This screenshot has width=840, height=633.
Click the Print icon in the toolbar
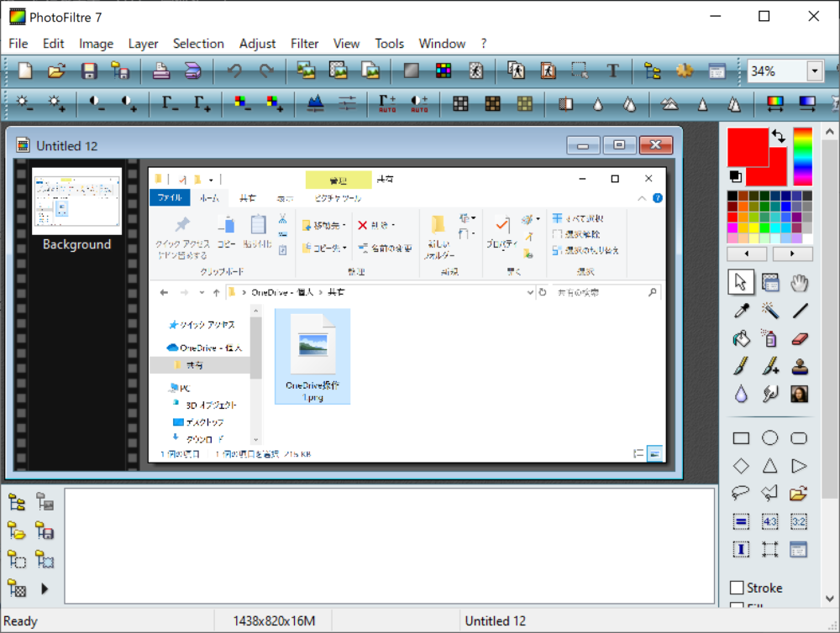pos(160,71)
